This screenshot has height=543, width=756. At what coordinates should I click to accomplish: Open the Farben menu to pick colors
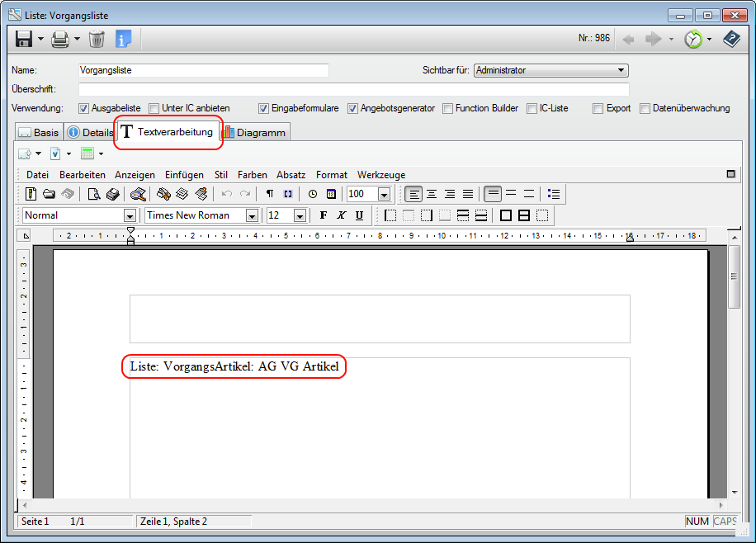(x=253, y=175)
